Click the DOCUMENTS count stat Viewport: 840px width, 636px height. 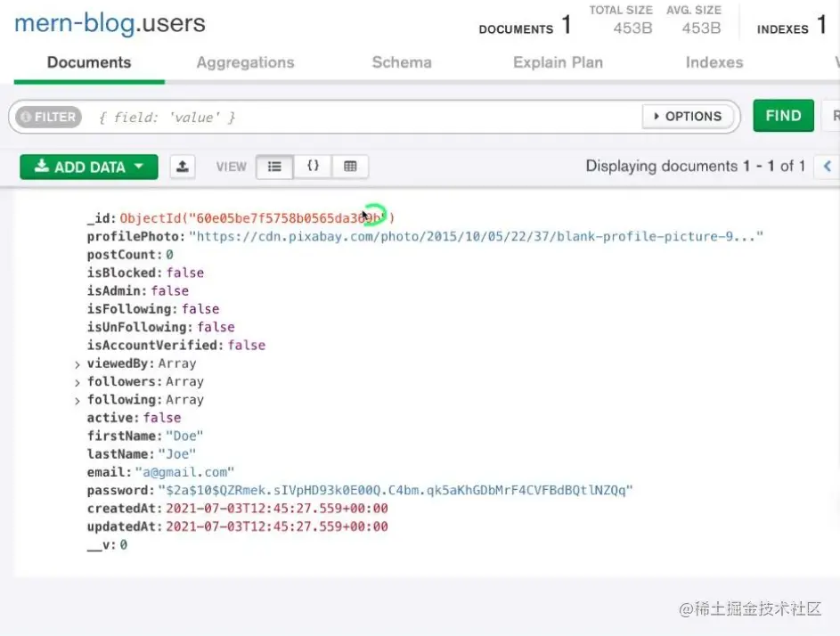point(526,25)
